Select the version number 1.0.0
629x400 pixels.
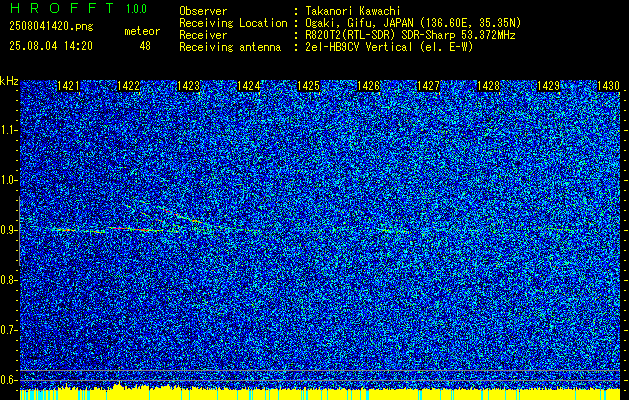(136, 8)
